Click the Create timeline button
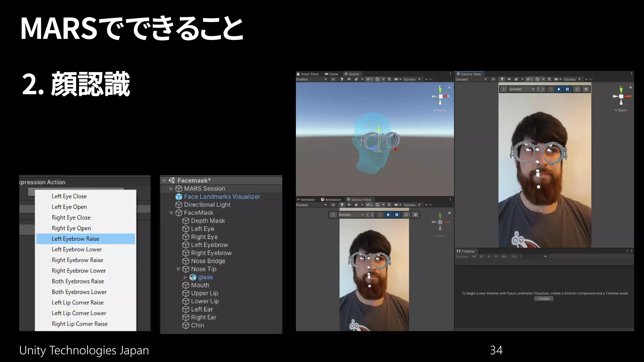Screen dimensions: 644x362 [x=543, y=299]
